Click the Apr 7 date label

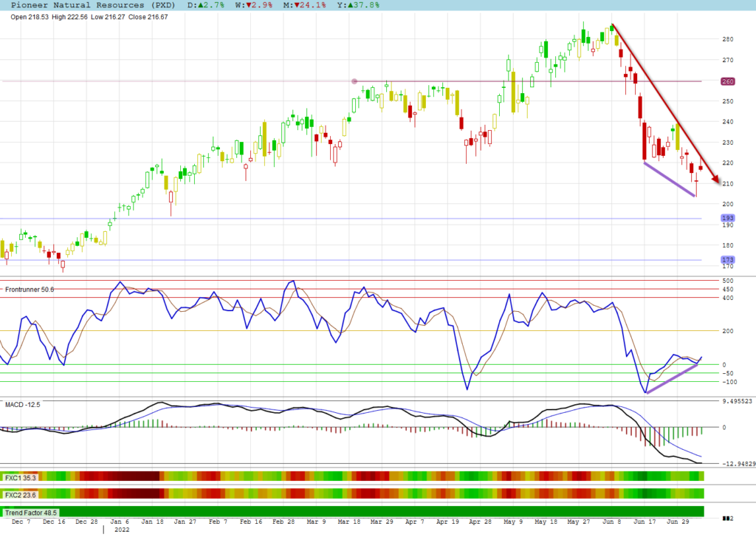[x=415, y=522]
